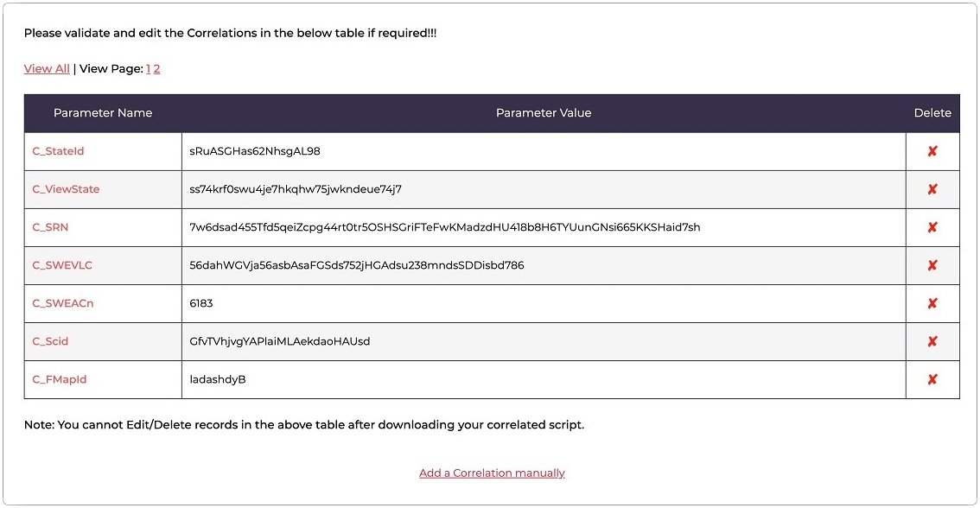Select the C_ViewState parameter name
Image resolution: width=980 pixels, height=508 pixels.
[x=66, y=189]
